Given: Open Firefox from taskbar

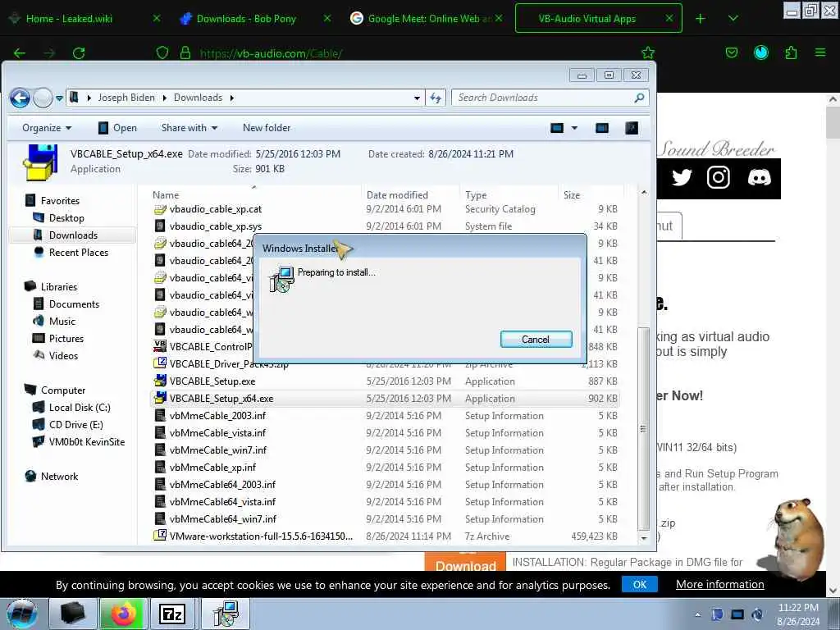Looking at the screenshot, I should pyautogui.click(x=124, y=614).
